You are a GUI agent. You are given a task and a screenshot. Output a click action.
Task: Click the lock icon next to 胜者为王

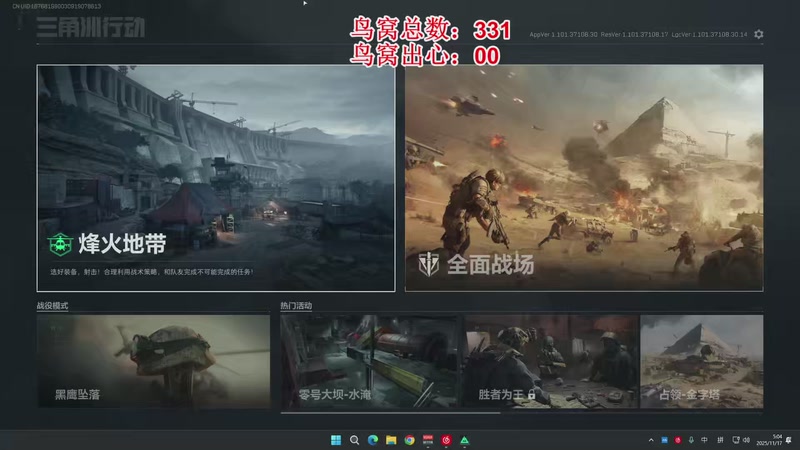pyautogui.click(x=532, y=394)
